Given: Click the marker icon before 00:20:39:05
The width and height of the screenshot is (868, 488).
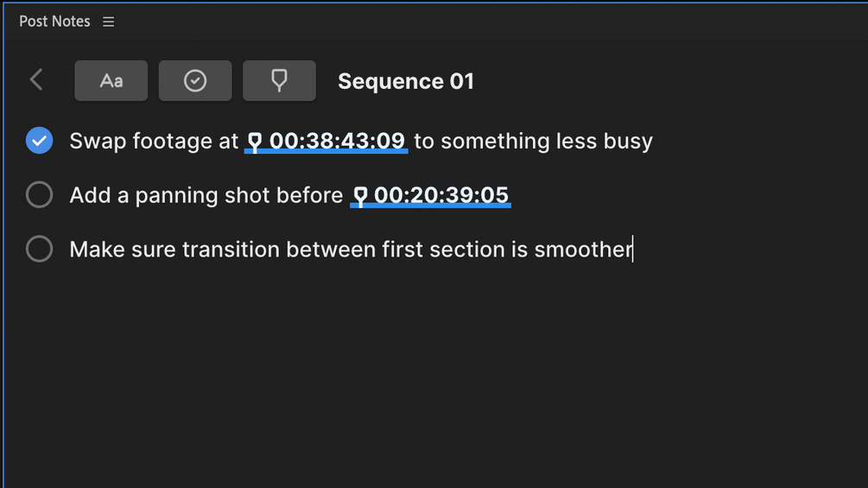Looking at the screenshot, I should [x=361, y=195].
